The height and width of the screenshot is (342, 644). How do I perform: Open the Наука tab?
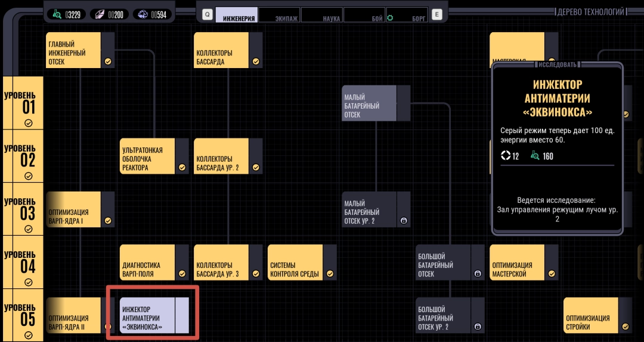click(322, 17)
